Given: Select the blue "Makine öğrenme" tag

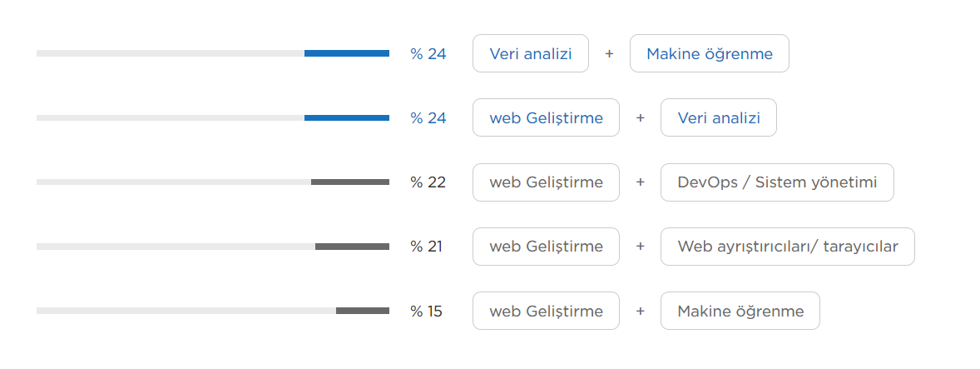Looking at the screenshot, I should (710, 54).
